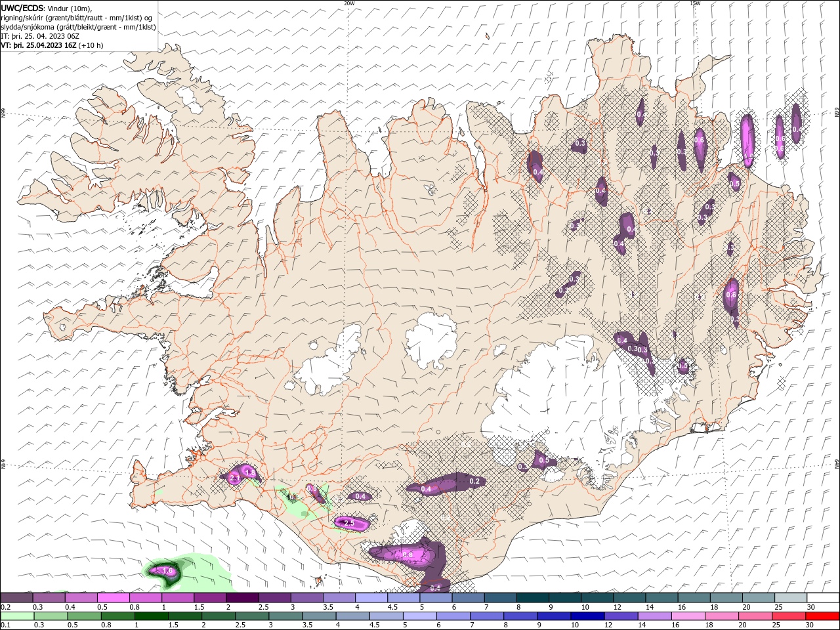Click the '2.5' precipitation value on the map
Image resolution: width=840 pixels, height=630 pixels.
click(x=349, y=523)
